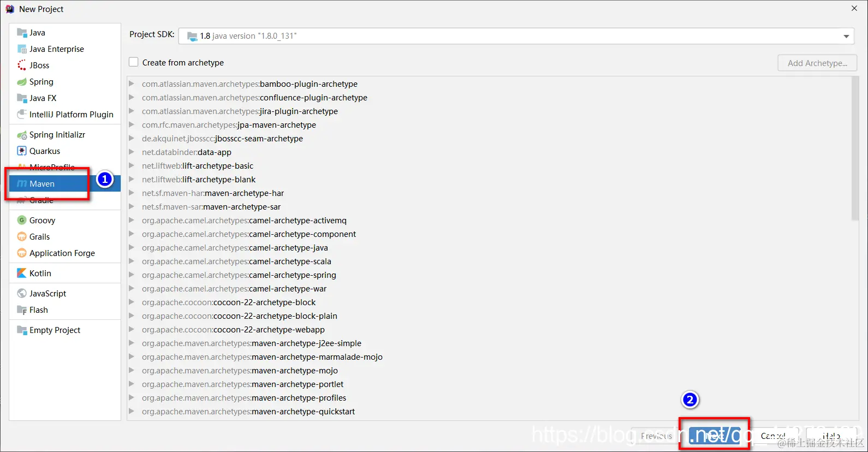This screenshot has height=452, width=868.
Task: Select Maven project type
Action: (x=65, y=184)
